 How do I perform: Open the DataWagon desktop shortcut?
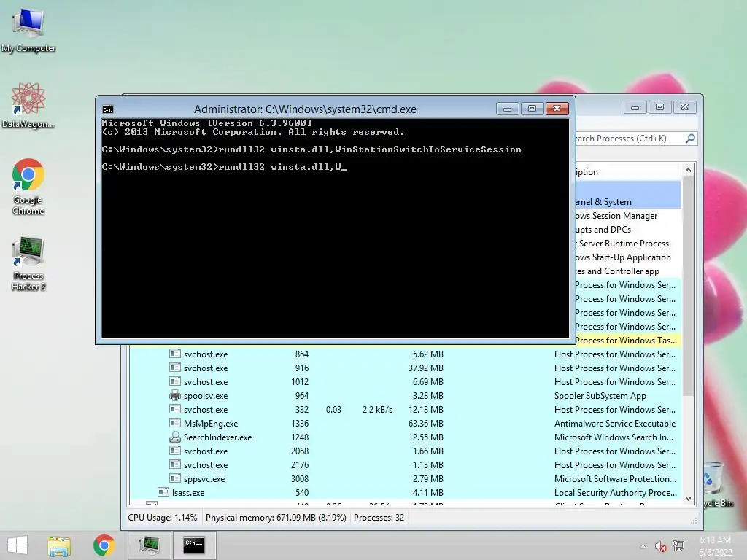point(28,105)
